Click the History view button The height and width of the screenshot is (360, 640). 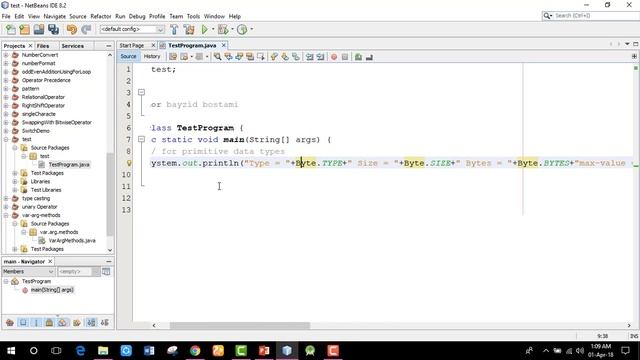pos(152,57)
